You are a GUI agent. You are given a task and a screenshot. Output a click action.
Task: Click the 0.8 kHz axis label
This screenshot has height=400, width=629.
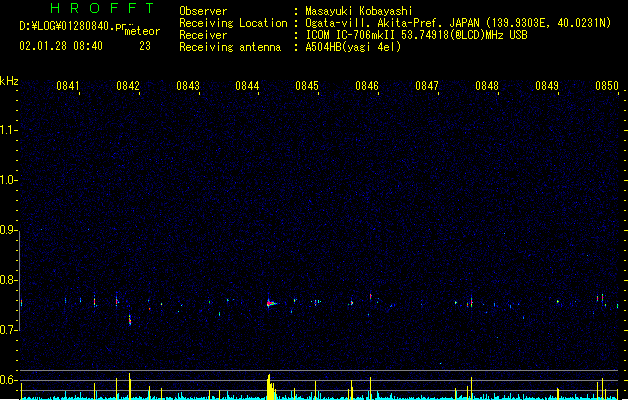click(x=8, y=280)
